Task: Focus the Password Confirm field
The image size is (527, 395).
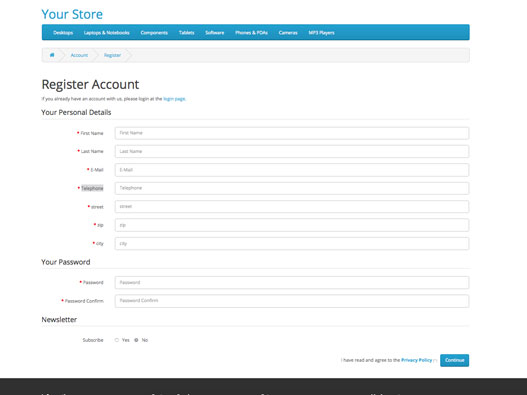Action: click(x=292, y=301)
